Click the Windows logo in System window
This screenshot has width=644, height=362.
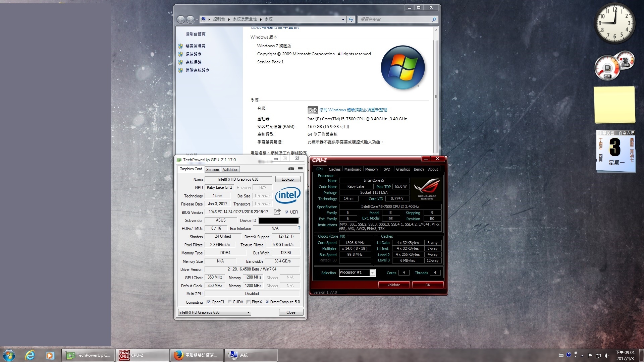(403, 68)
